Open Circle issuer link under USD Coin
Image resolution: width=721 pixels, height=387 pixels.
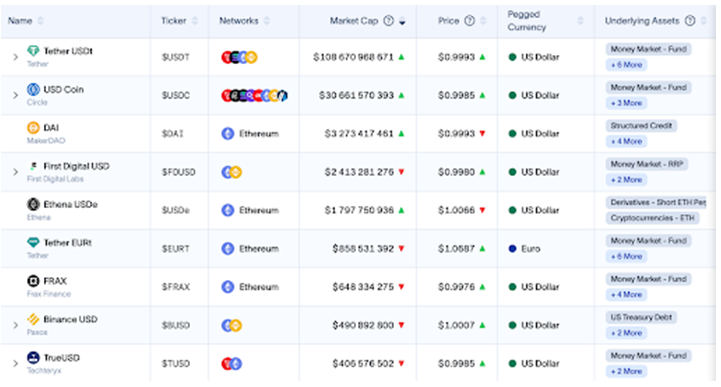[37, 102]
